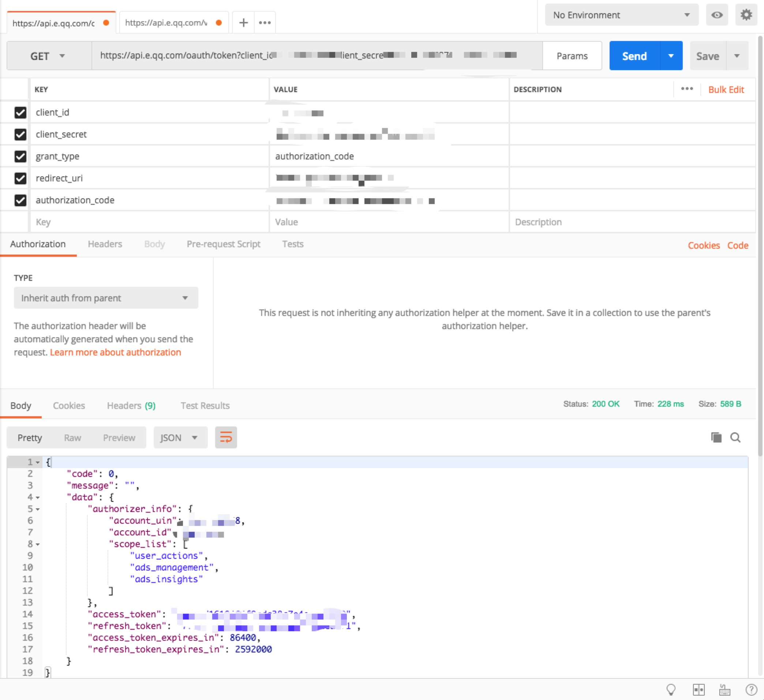Open the keyboard shortcuts icon in the status bar

tap(724, 690)
